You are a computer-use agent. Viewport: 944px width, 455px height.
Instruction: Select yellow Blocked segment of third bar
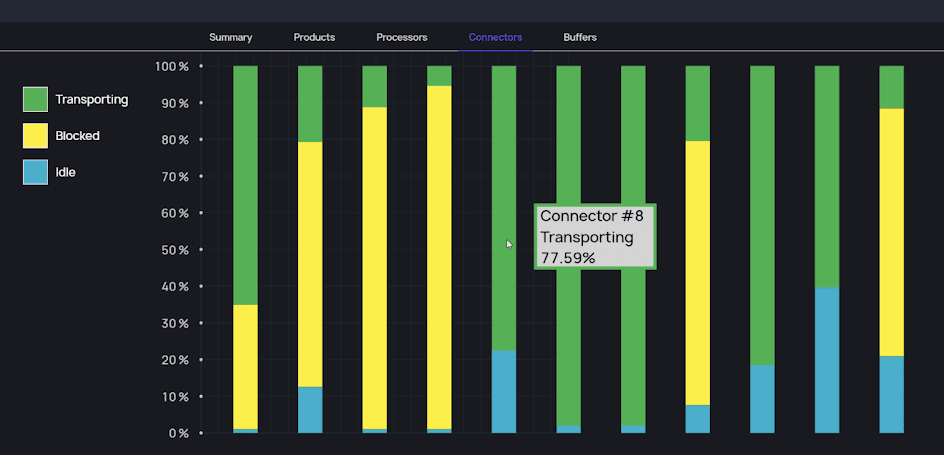click(x=374, y=268)
